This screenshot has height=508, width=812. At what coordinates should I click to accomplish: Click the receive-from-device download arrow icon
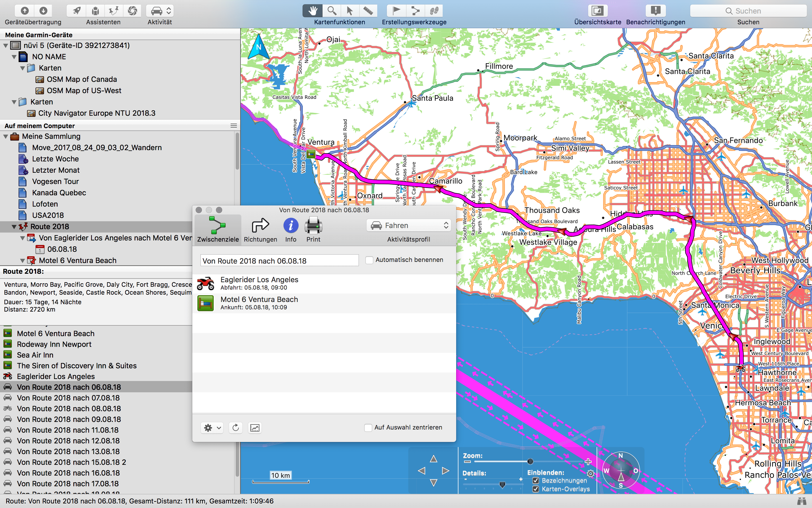coord(43,11)
